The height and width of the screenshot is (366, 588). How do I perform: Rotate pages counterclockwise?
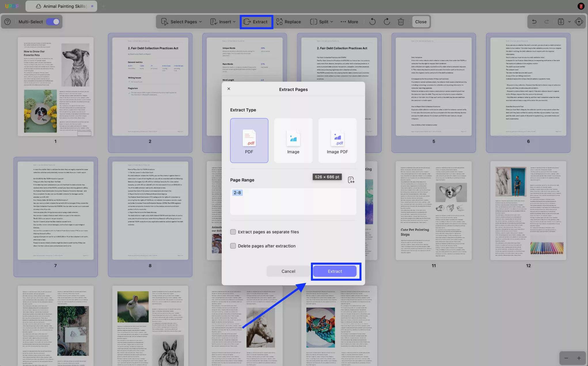[x=372, y=22]
